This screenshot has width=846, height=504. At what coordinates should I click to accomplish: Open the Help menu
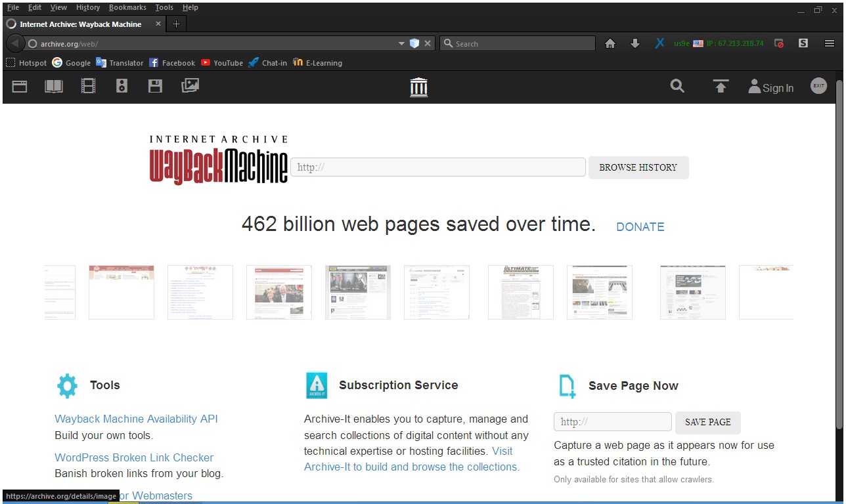point(190,7)
